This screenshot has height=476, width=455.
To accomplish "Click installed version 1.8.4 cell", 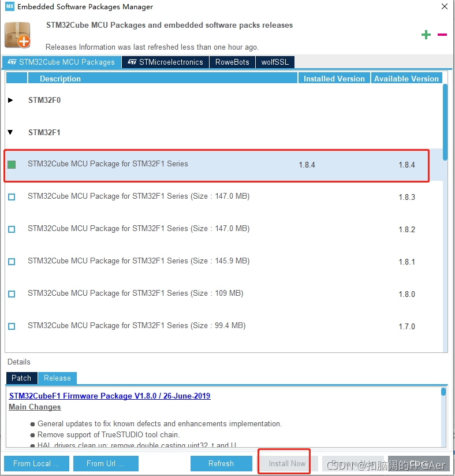I will [307, 165].
